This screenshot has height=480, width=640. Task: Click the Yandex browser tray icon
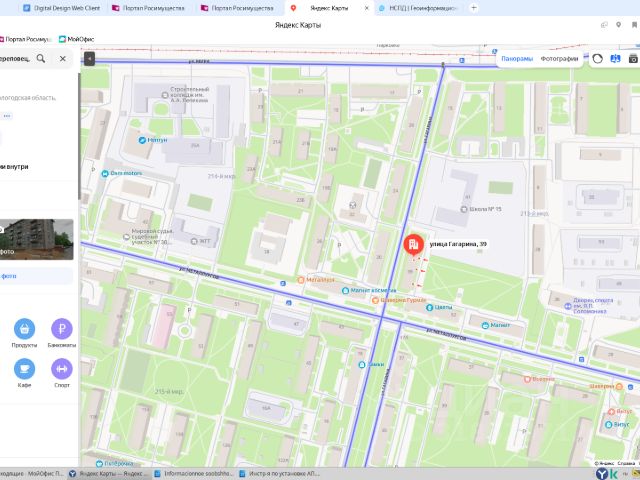pos(602,474)
